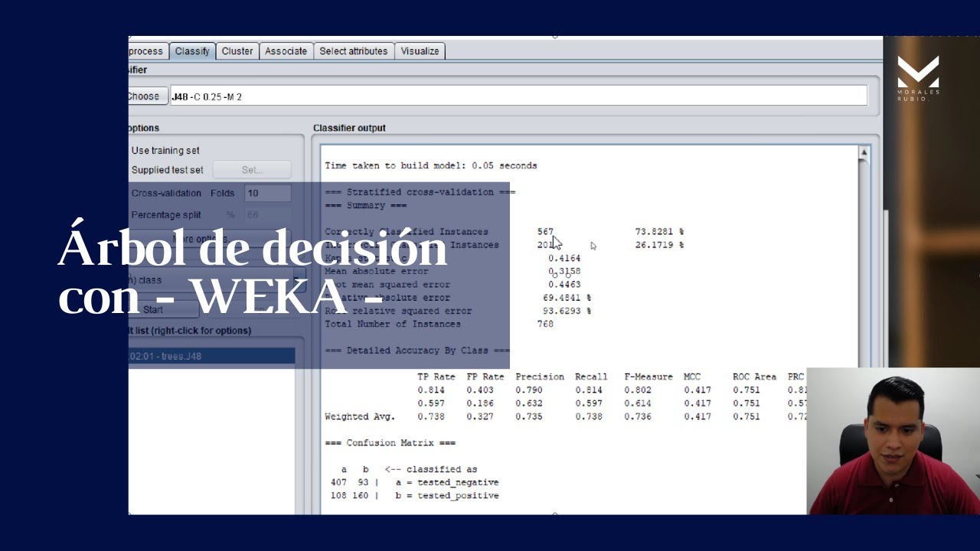980x551 pixels.
Task: Switch to the Visualize tab
Action: (420, 51)
